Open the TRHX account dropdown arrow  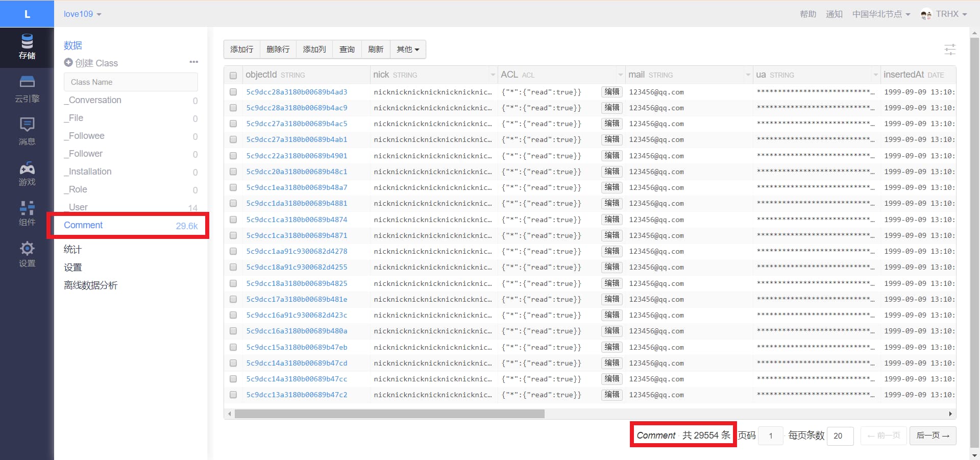tap(965, 14)
